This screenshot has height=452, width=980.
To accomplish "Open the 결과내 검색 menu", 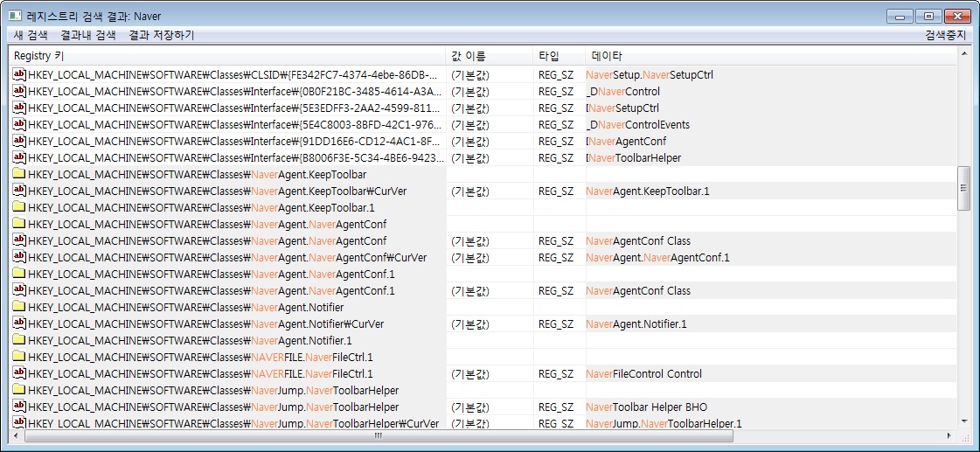I will coord(87,35).
